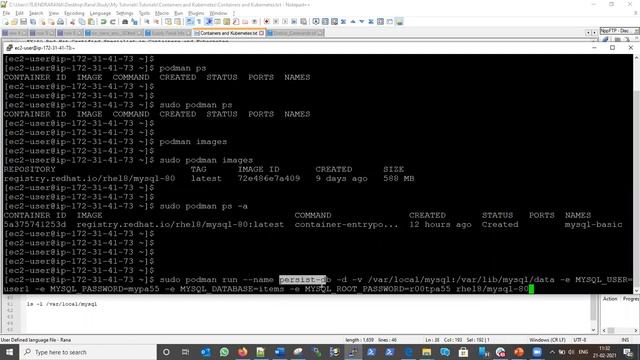Open the Windows Start menu

9,352
